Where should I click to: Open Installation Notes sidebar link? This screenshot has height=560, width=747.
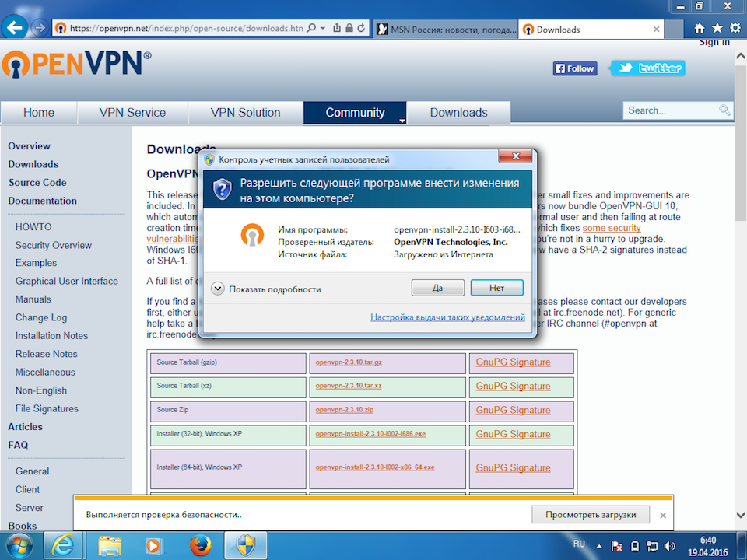[x=51, y=336]
